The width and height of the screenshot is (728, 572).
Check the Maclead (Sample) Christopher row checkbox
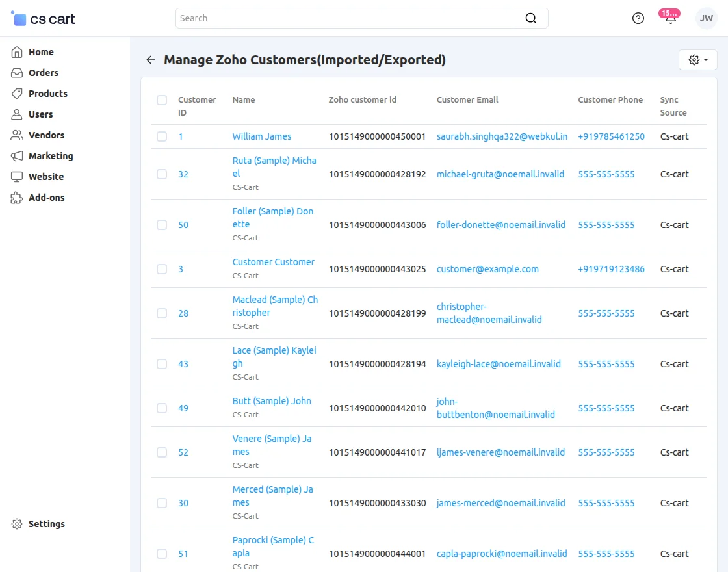click(x=162, y=313)
